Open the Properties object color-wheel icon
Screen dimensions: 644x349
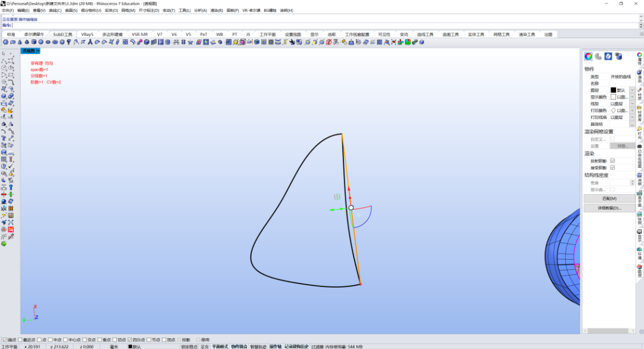588,56
